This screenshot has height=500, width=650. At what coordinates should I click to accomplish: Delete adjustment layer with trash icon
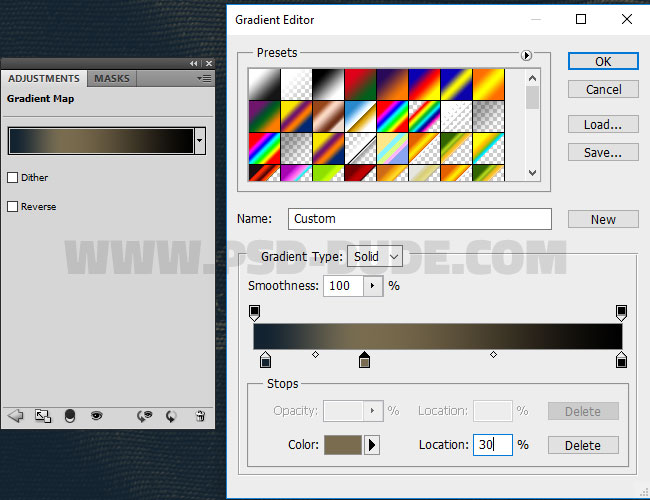(x=200, y=416)
